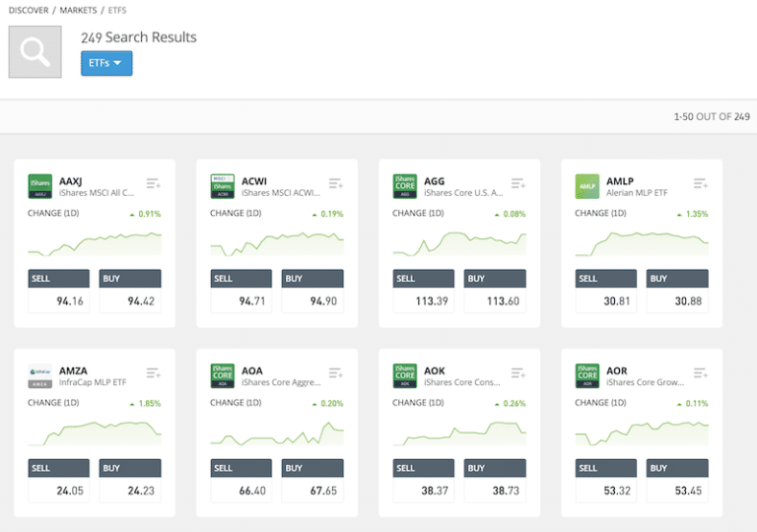Add ACWI to watchlist icon
This screenshot has width=757, height=532.
pyautogui.click(x=335, y=183)
